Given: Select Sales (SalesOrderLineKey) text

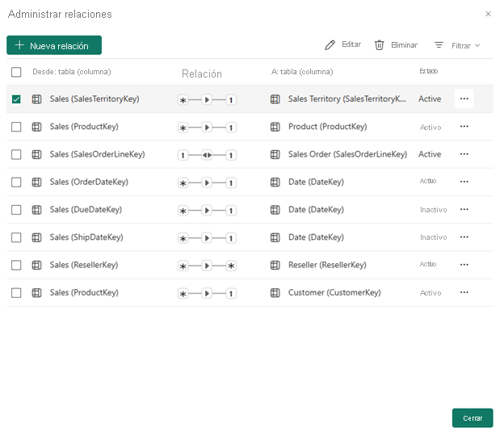Looking at the screenshot, I should coord(98,154).
